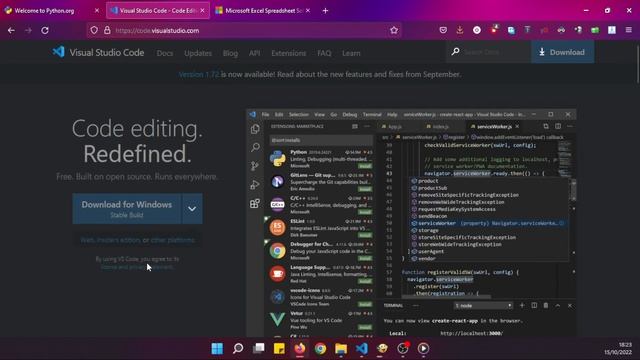640x360 pixels.
Task: Reload the current page
Action: (45, 30)
